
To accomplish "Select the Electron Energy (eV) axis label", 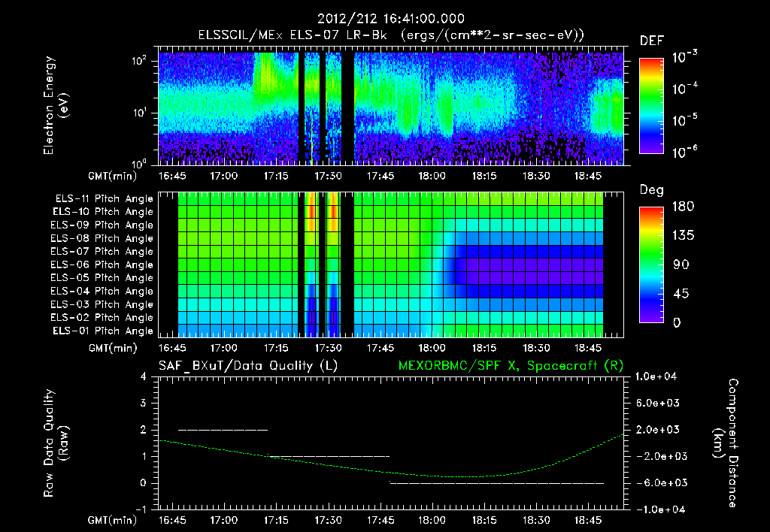I will pyautogui.click(x=56, y=105).
